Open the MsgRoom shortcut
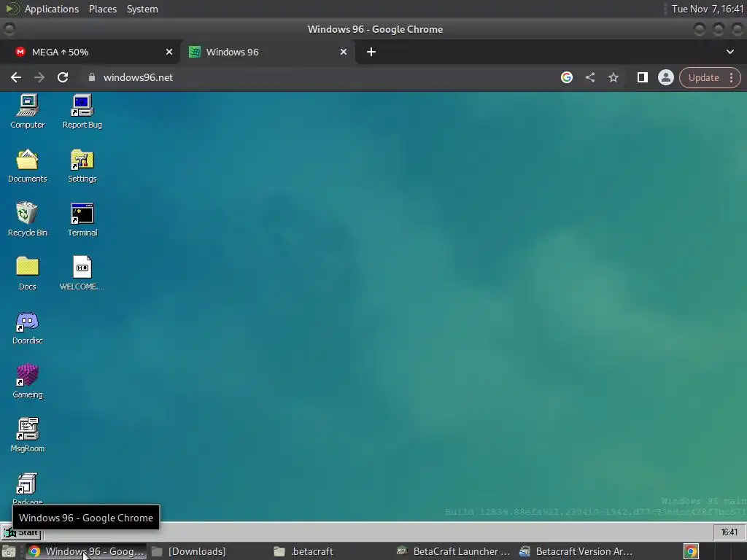 [x=28, y=435]
